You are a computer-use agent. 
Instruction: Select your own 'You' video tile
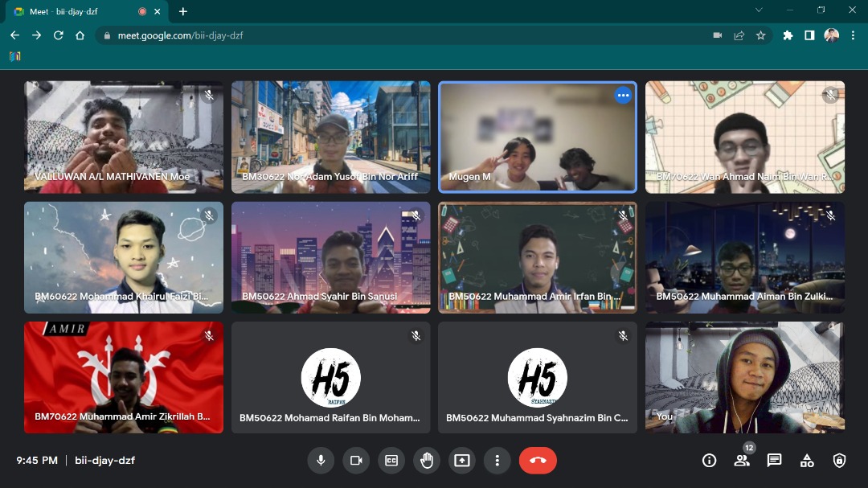point(744,377)
